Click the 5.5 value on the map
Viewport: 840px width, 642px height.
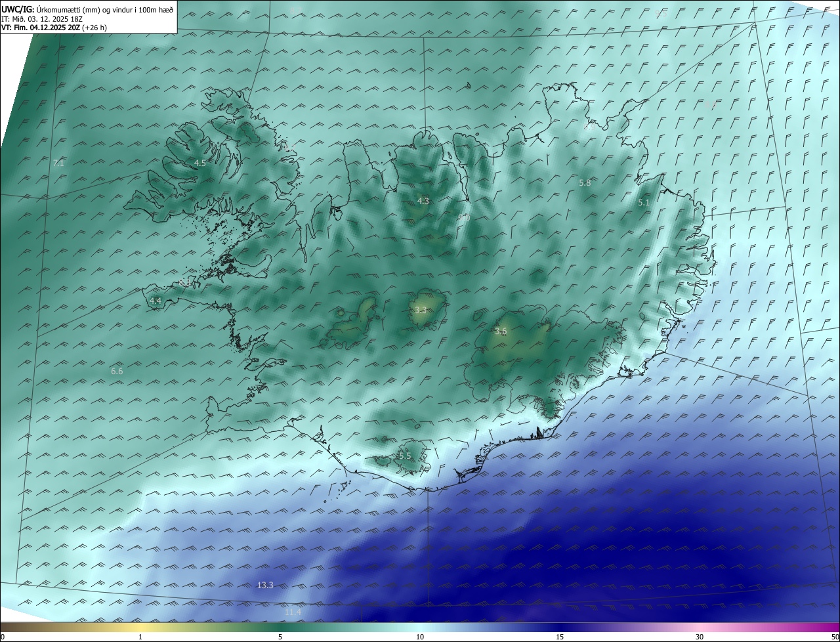point(405,456)
